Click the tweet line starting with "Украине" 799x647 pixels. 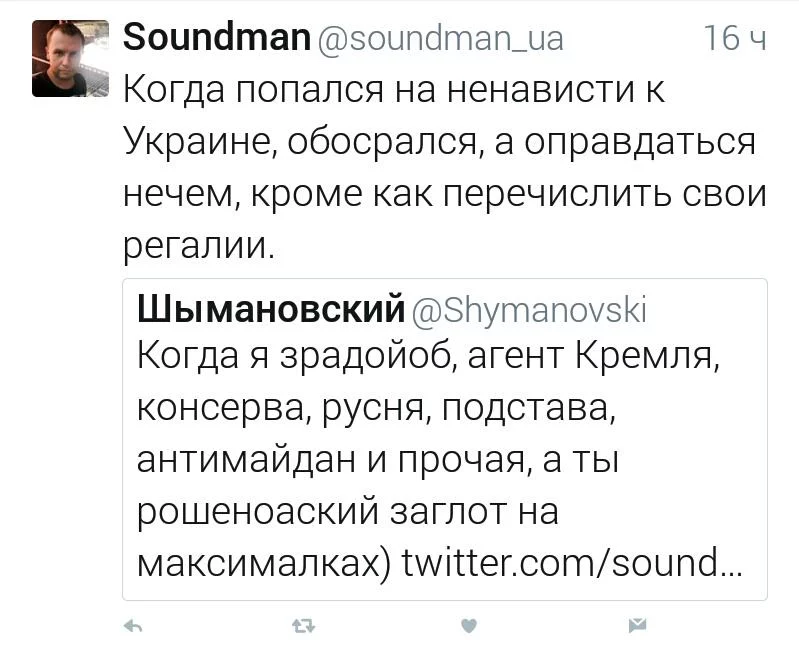click(x=439, y=142)
